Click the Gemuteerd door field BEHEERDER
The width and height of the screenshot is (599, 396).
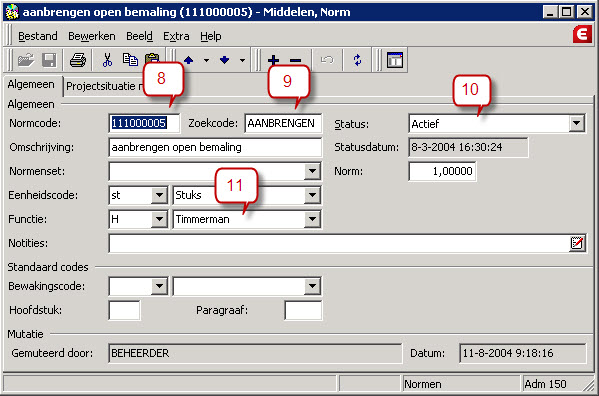click(x=255, y=353)
